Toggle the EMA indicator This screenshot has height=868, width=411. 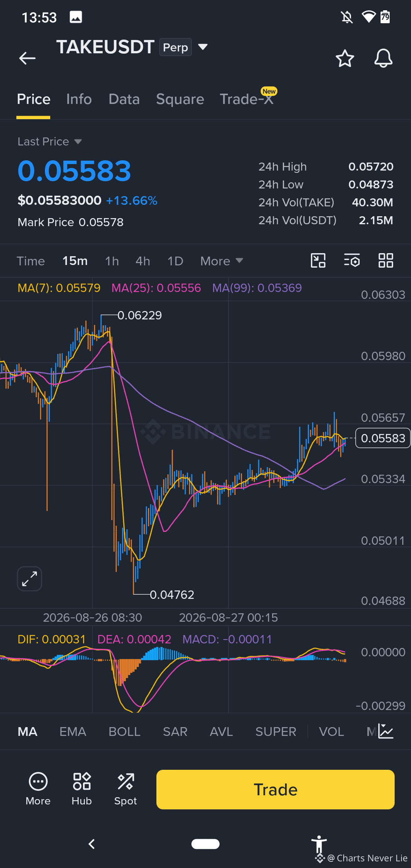pyautogui.click(x=73, y=732)
